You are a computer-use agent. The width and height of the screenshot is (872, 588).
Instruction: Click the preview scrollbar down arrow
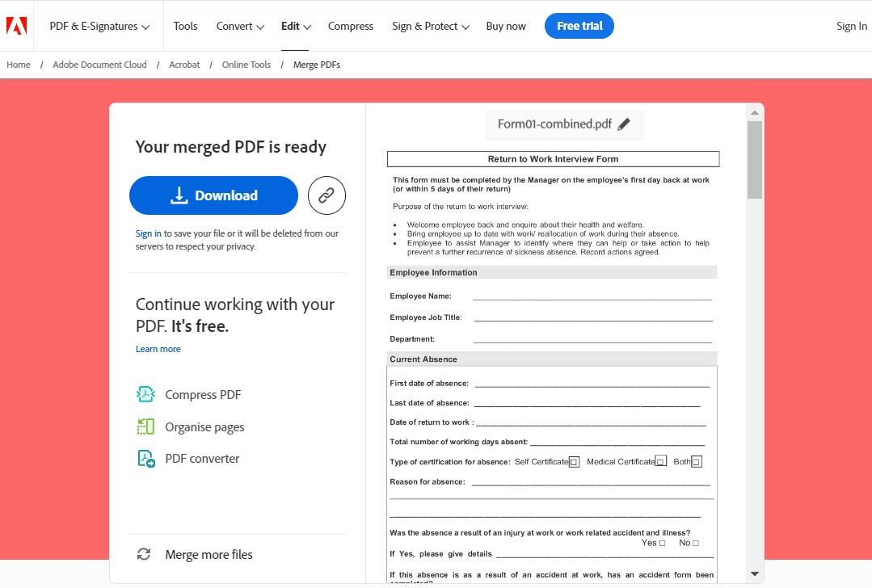[755, 574]
